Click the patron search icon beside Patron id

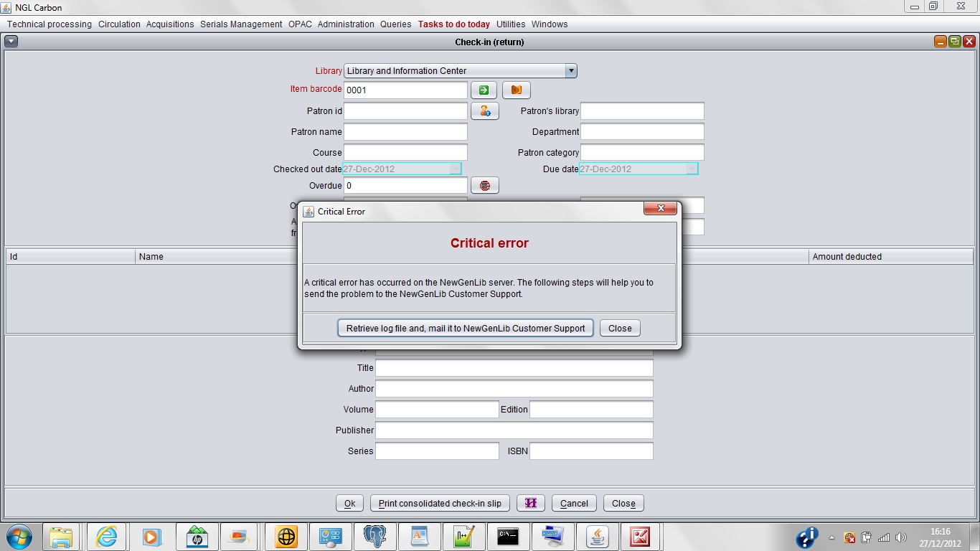point(485,111)
